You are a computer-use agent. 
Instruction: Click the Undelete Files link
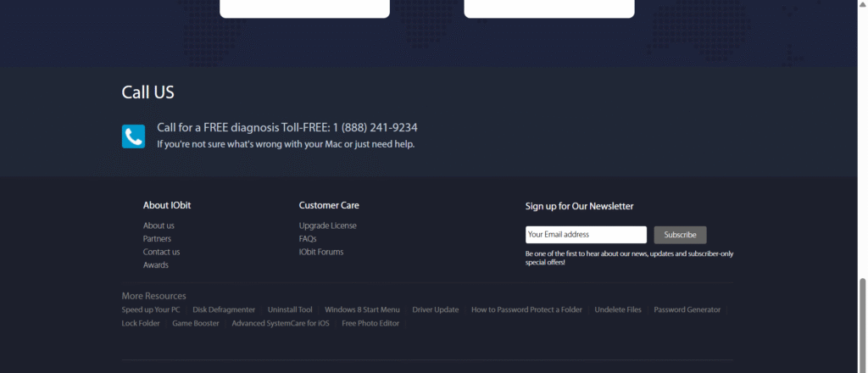pyautogui.click(x=618, y=310)
